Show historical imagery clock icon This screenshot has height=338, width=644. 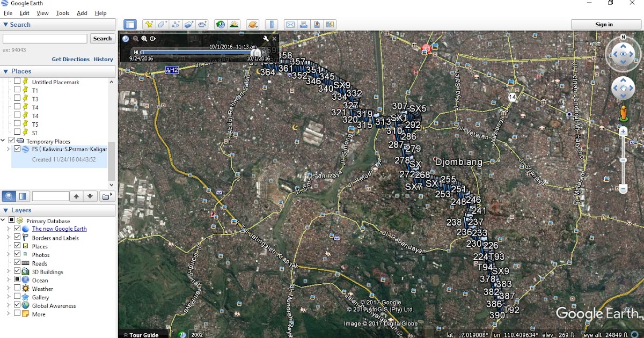(x=221, y=25)
